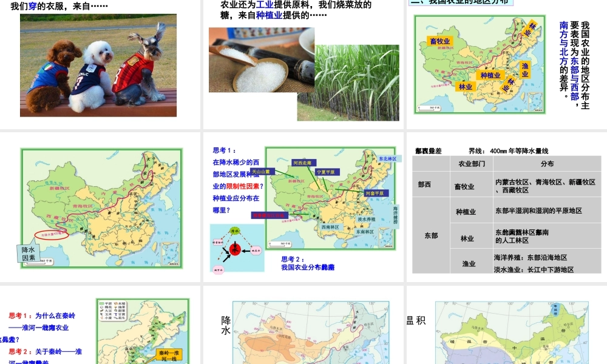The width and height of the screenshot is (607, 364).
Task: Click the 农业部门 table header cell
Action: click(x=472, y=164)
